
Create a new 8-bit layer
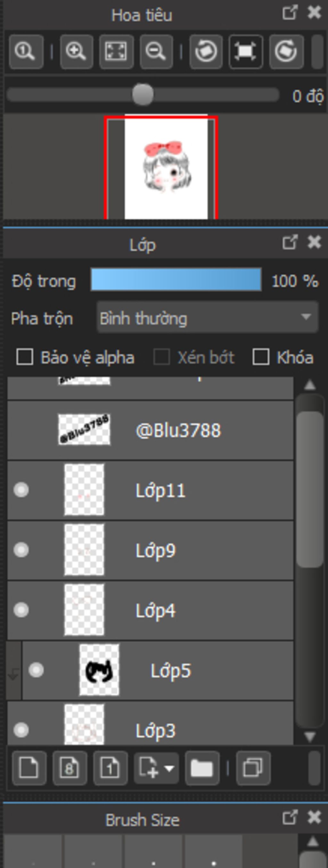(70, 768)
